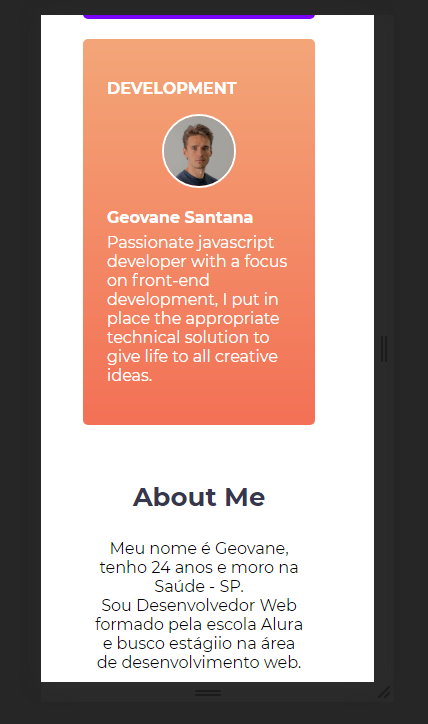Click the technical solution text line

pyautogui.click(x=188, y=337)
